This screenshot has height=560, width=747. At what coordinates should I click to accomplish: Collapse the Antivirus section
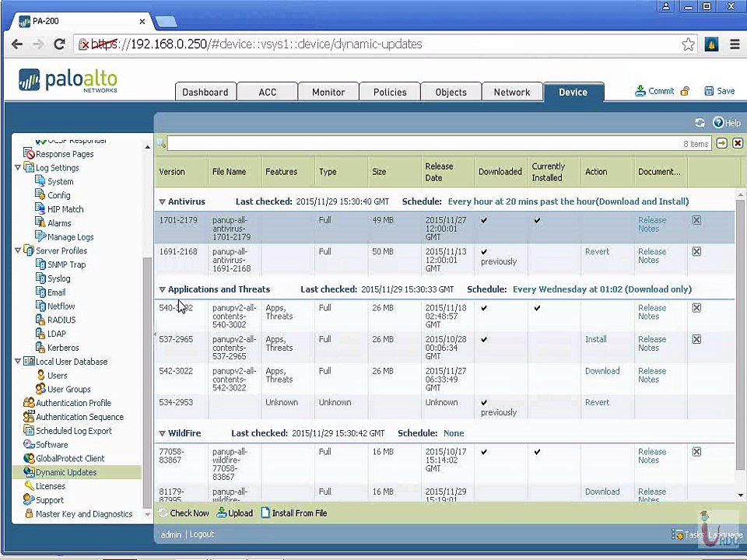click(162, 202)
